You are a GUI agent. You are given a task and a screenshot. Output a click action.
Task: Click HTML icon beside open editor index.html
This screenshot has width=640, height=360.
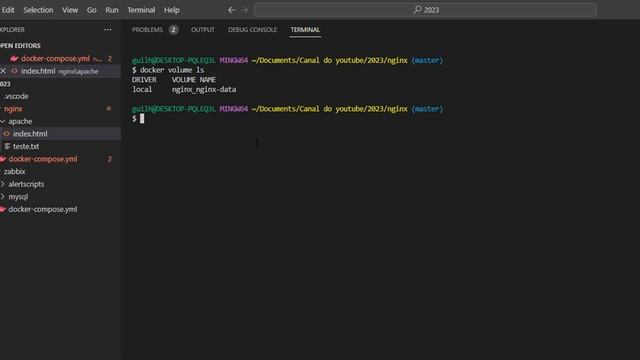point(14,71)
